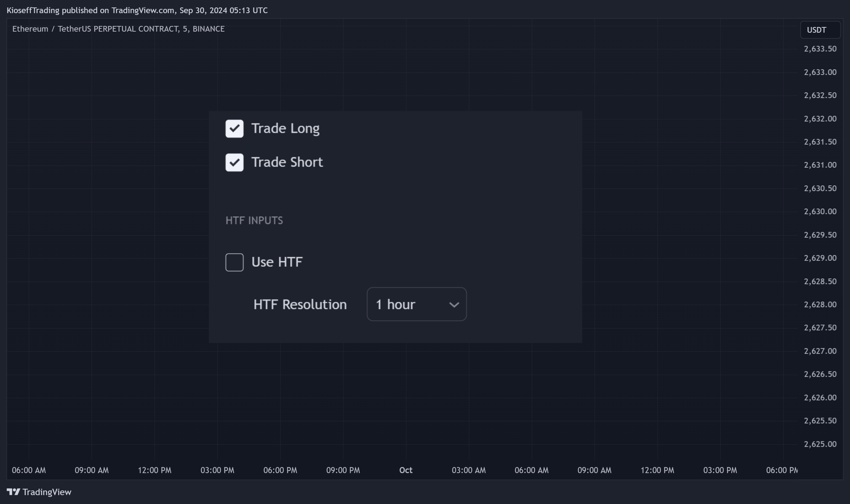Click the 2,628.00 price label
Image resolution: width=850 pixels, height=504 pixels.
[x=820, y=304]
